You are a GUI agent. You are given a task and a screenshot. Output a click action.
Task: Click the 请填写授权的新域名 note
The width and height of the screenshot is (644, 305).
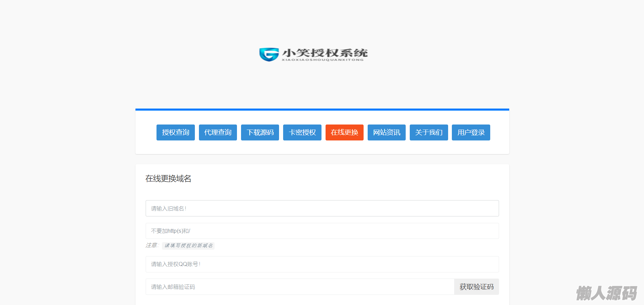188,246
